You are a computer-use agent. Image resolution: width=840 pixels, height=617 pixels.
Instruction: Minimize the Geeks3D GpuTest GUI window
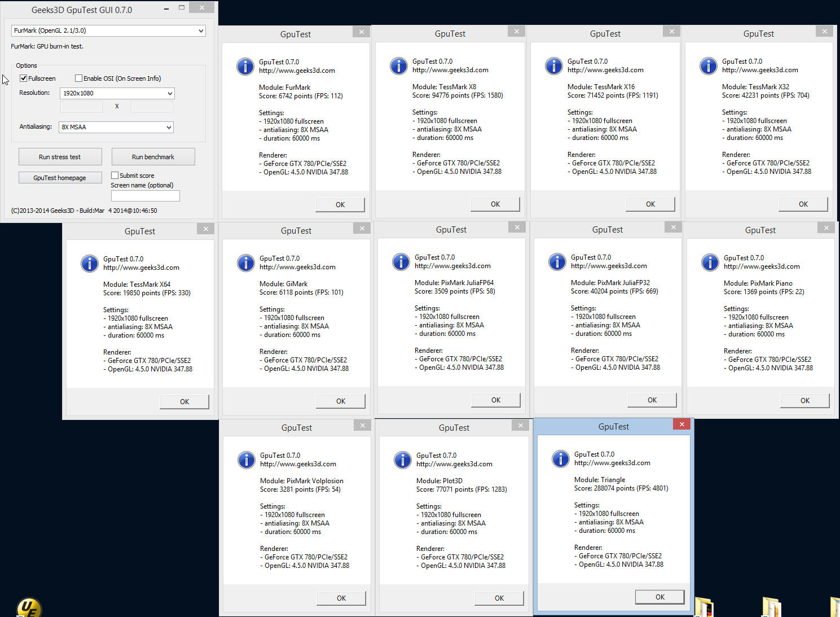(x=166, y=8)
